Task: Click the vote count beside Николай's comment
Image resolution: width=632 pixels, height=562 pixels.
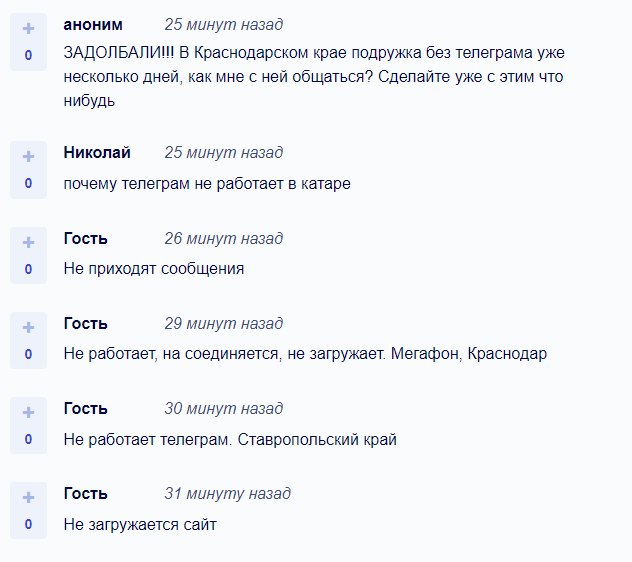Action: 28,183
